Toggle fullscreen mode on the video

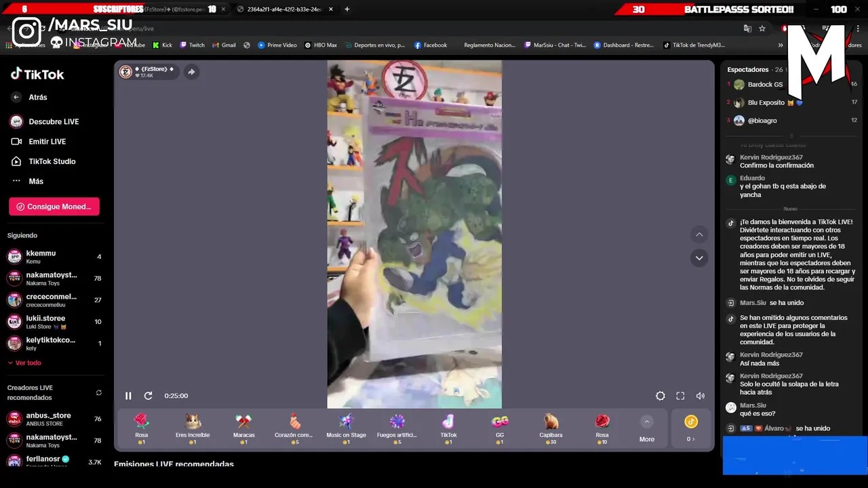click(680, 396)
